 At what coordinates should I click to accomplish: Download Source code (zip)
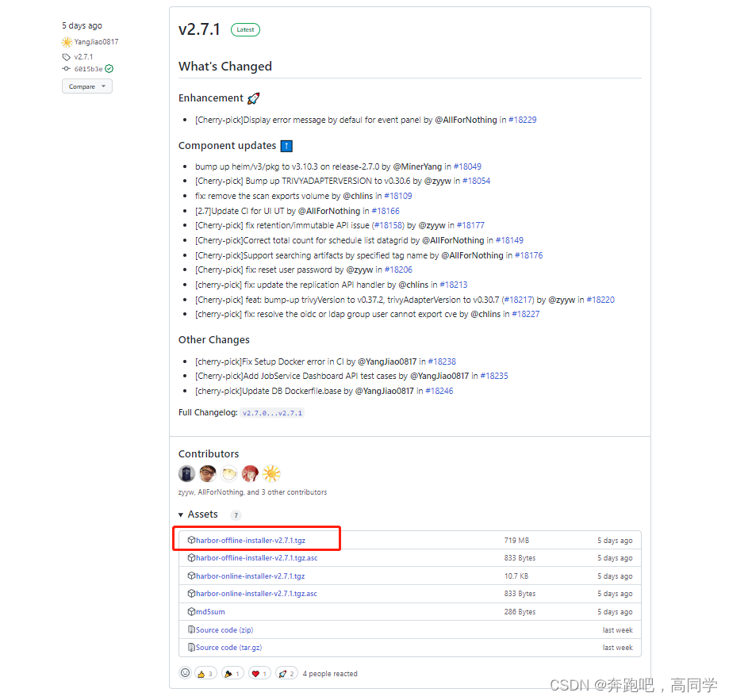(x=224, y=630)
